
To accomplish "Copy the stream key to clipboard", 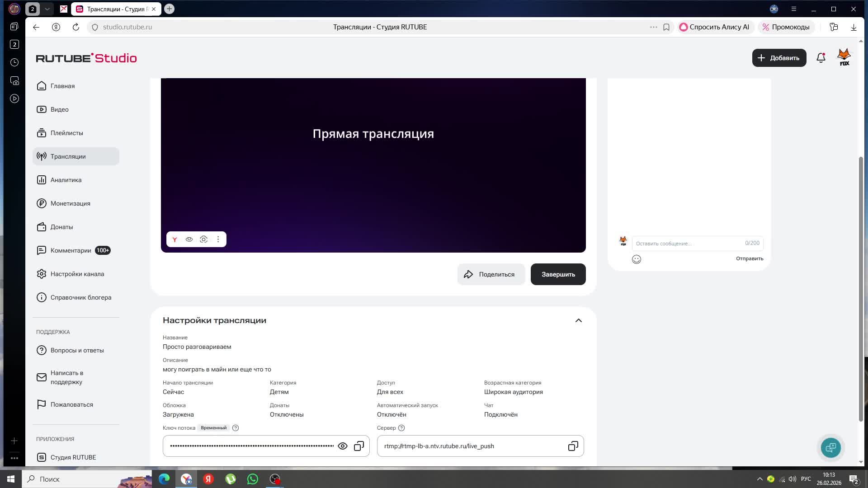I will pos(359,446).
